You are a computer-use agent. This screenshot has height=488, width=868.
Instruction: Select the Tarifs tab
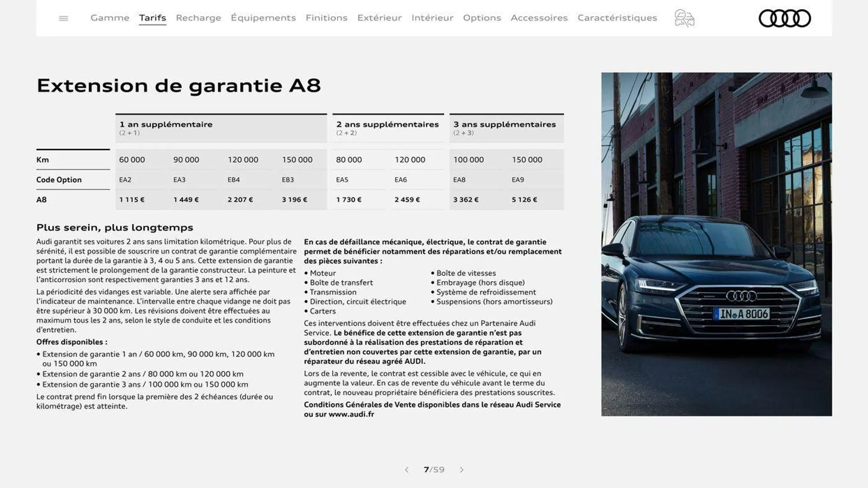[x=152, y=18]
